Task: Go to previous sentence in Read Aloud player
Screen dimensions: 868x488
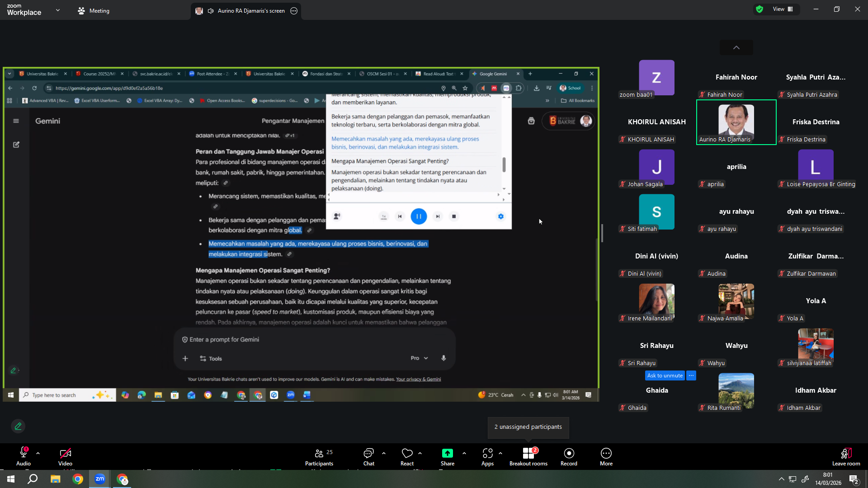Action: pyautogui.click(x=400, y=216)
